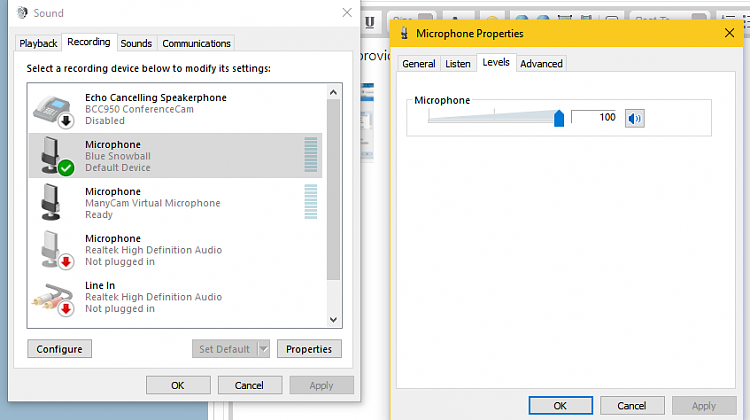Close the Microphone Properties window
750x420 pixels.
coord(729,33)
